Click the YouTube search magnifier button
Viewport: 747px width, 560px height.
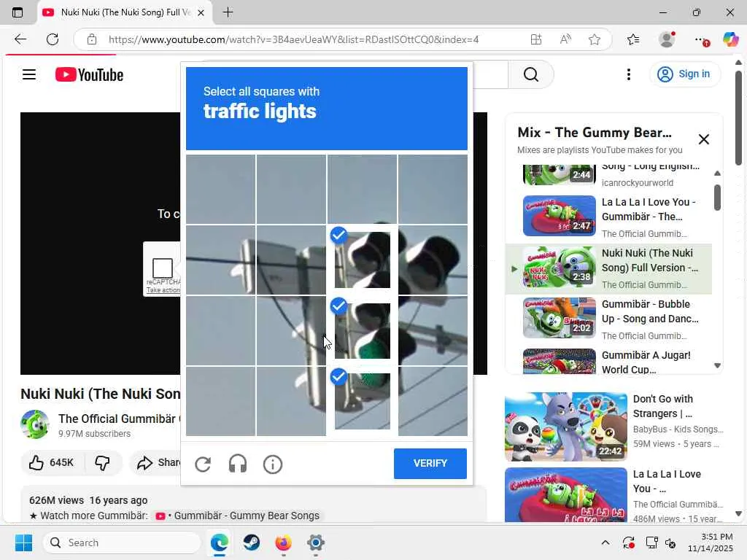(x=531, y=74)
